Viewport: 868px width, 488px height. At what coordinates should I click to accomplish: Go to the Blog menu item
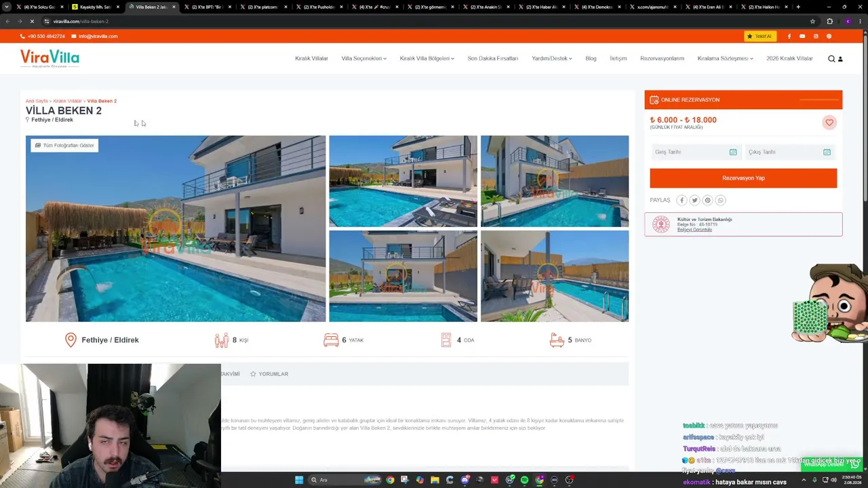pyautogui.click(x=591, y=58)
